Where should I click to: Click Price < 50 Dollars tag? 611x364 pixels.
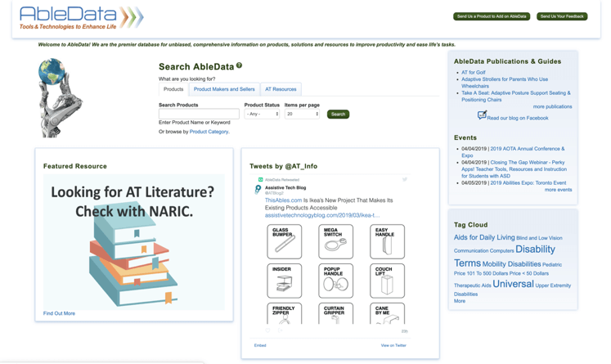[528, 273]
